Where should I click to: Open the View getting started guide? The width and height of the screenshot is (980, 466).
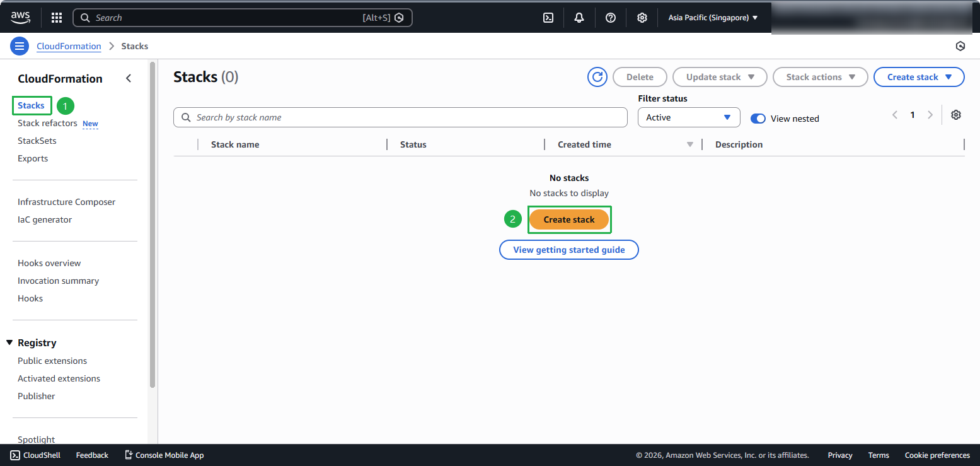(x=568, y=250)
